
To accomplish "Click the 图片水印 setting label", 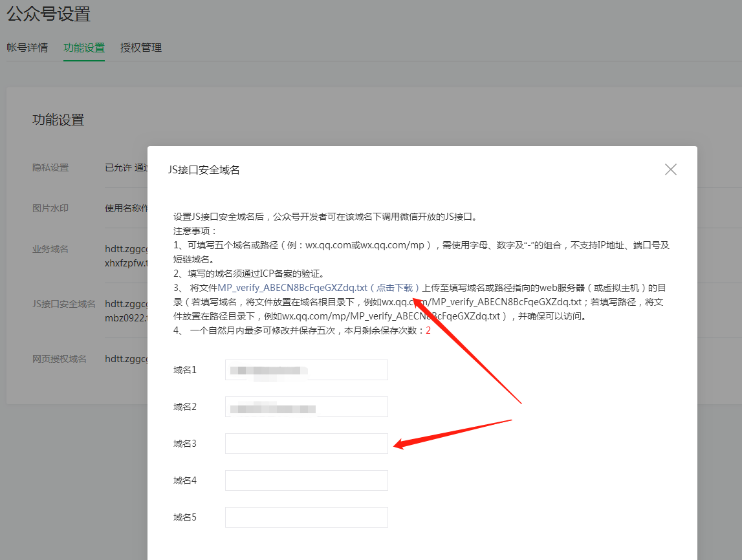I will pos(50,208).
